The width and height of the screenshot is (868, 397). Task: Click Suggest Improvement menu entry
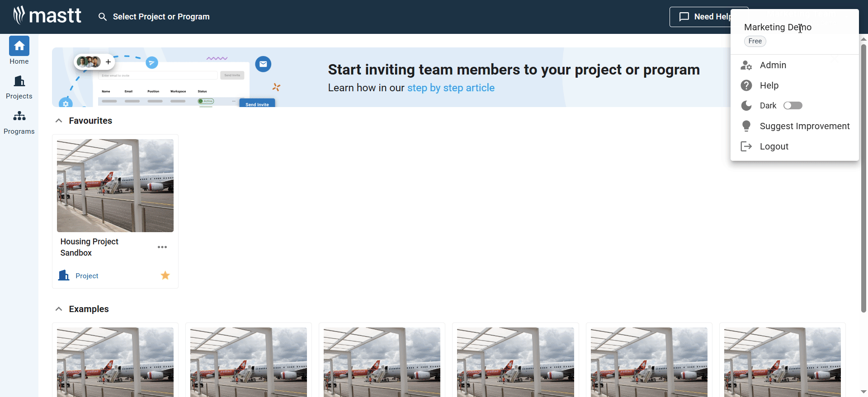point(804,126)
